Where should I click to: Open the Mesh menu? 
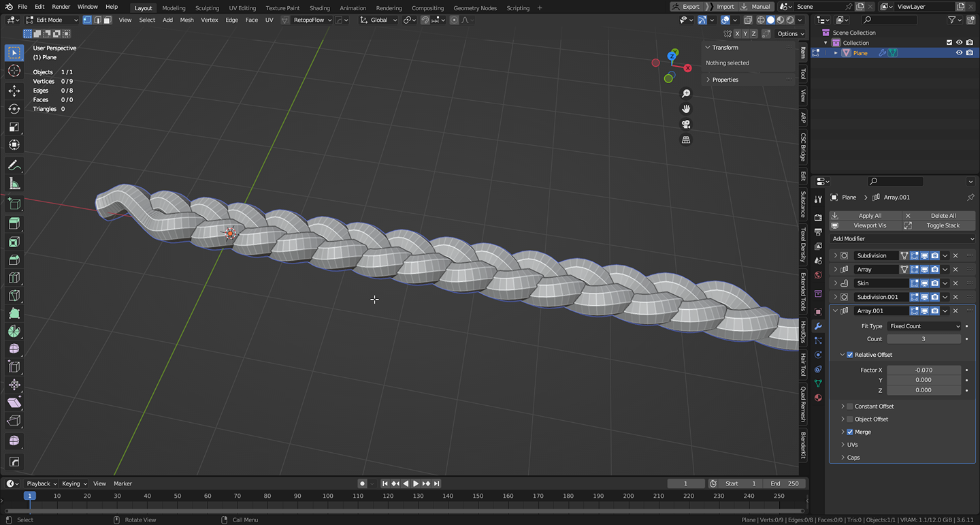pyautogui.click(x=186, y=20)
